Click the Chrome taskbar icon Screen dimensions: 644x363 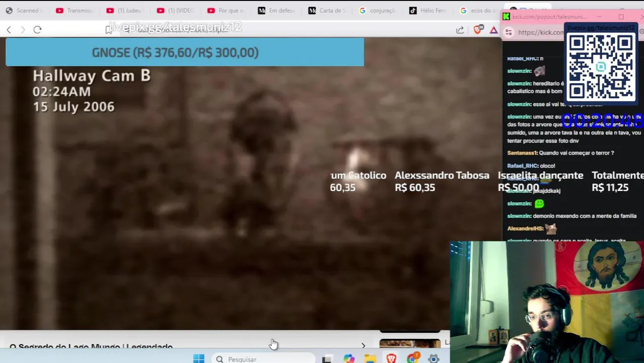tap(413, 359)
